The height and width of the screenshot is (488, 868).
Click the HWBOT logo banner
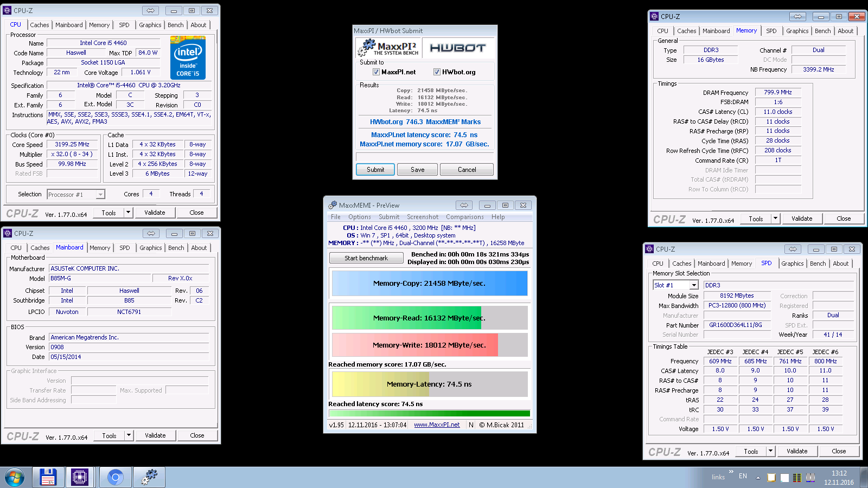[x=458, y=48]
